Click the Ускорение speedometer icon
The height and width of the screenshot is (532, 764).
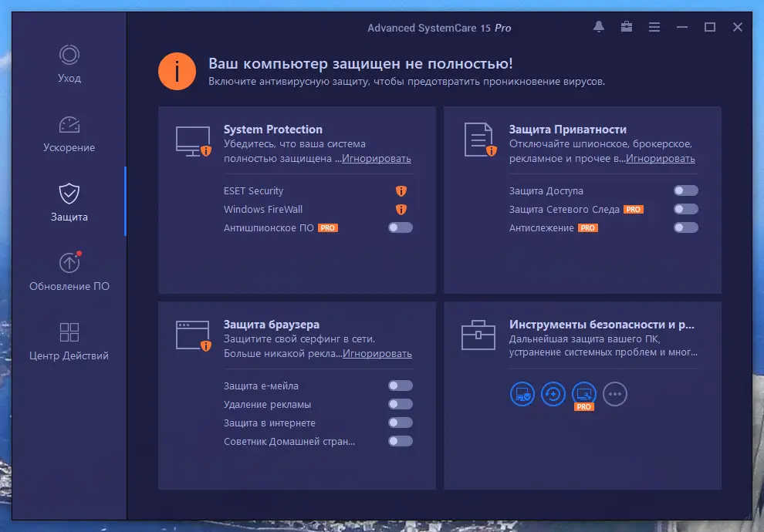click(x=69, y=125)
